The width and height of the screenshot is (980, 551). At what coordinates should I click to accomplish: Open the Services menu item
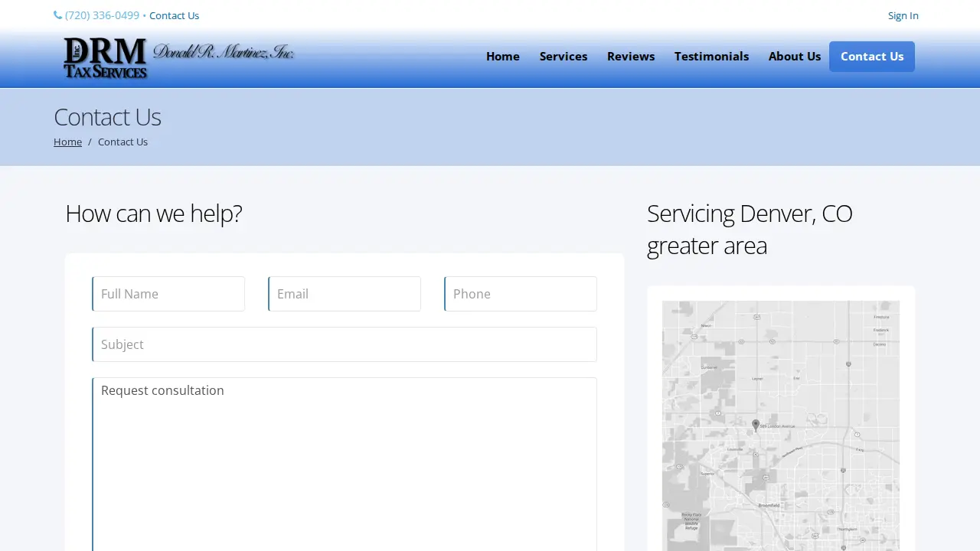563,57
